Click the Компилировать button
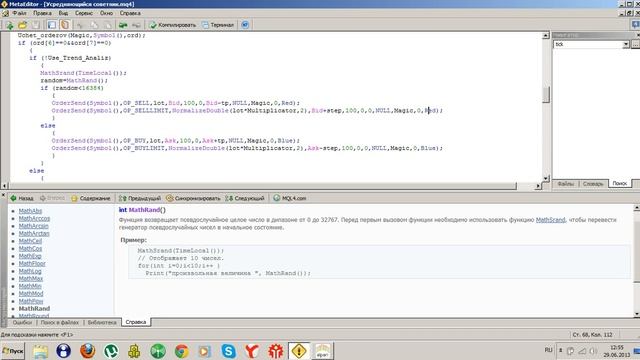This screenshot has width=640, height=360. 173,25
